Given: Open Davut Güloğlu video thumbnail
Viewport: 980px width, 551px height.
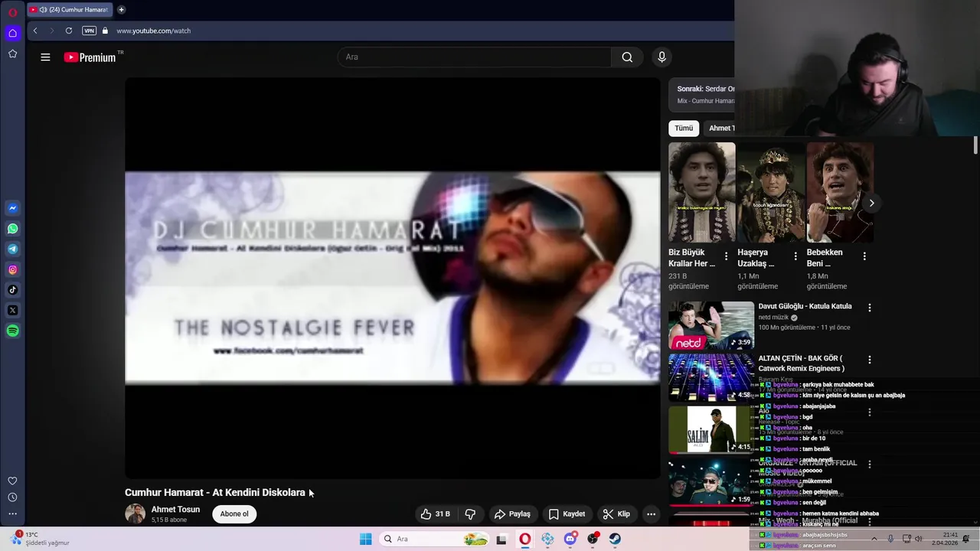Looking at the screenshot, I should coord(711,325).
